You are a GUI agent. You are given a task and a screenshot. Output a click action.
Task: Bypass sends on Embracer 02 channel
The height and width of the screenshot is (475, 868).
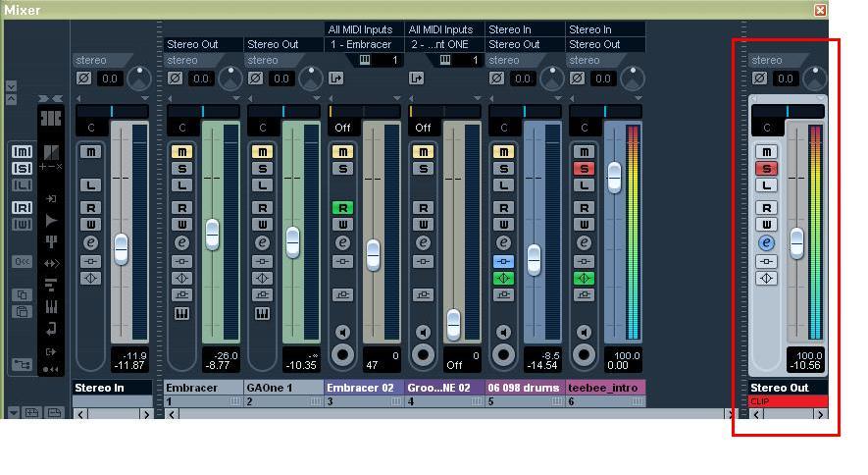342,295
